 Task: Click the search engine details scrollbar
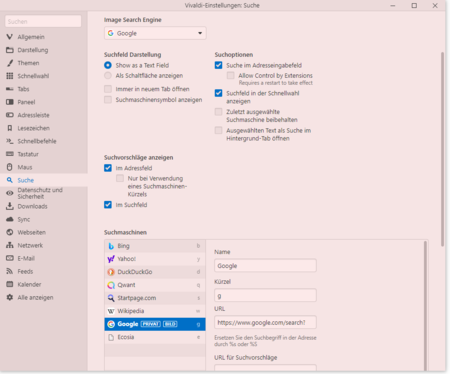pos(425,306)
